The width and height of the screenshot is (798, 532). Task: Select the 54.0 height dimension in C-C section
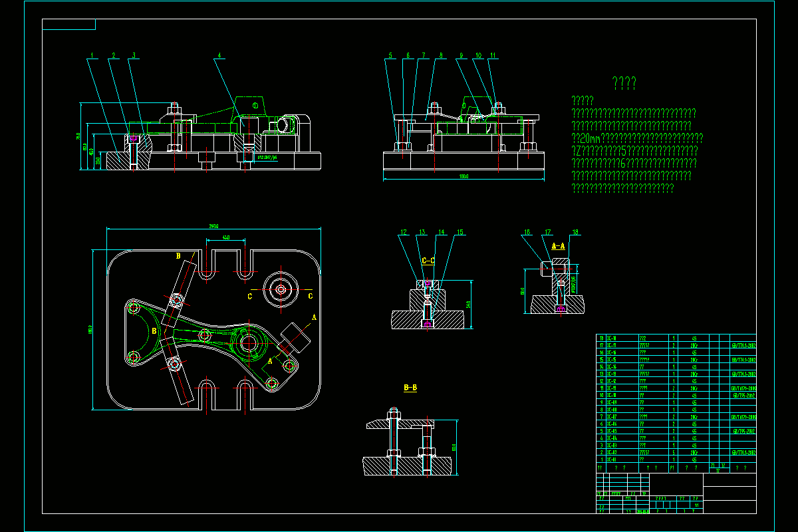pyautogui.click(x=468, y=305)
